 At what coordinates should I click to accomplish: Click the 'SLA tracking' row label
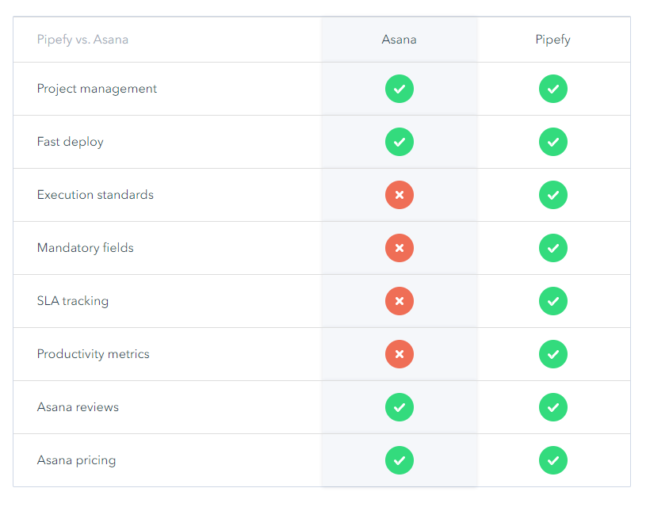click(73, 301)
